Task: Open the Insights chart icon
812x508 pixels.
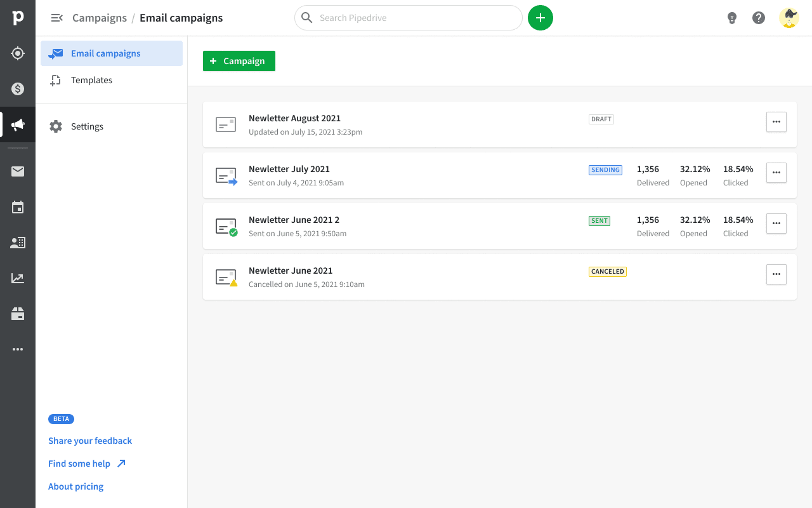Action: [x=17, y=277]
